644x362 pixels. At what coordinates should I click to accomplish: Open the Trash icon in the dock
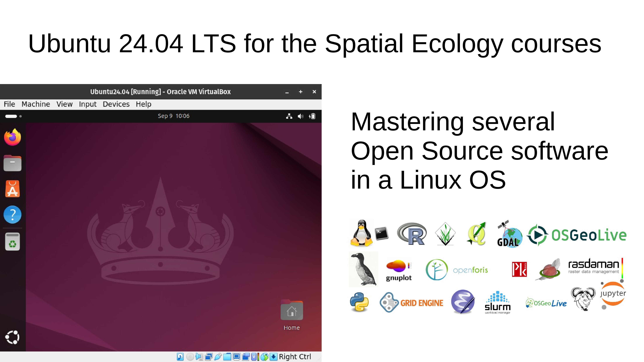tap(13, 242)
